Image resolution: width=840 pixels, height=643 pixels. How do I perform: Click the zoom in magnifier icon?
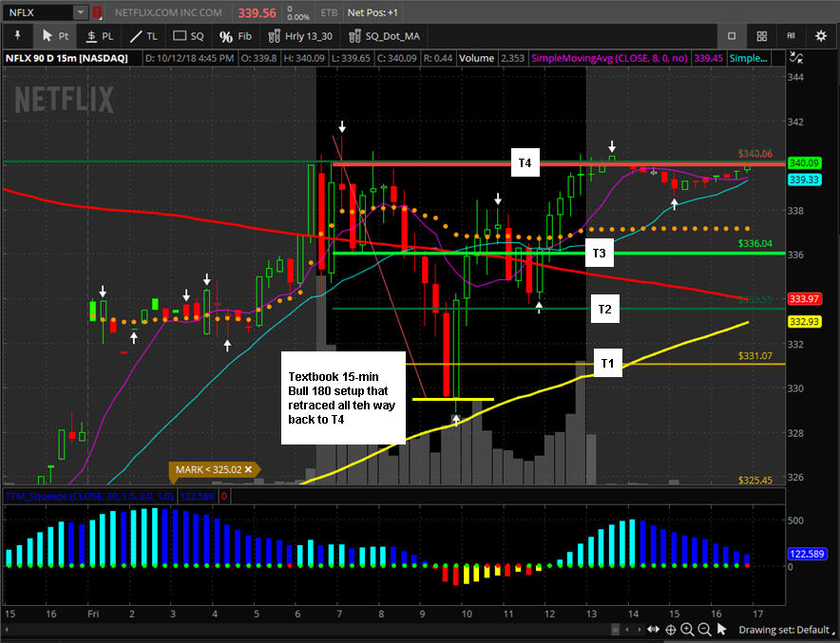pyautogui.click(x=687, y=630)
